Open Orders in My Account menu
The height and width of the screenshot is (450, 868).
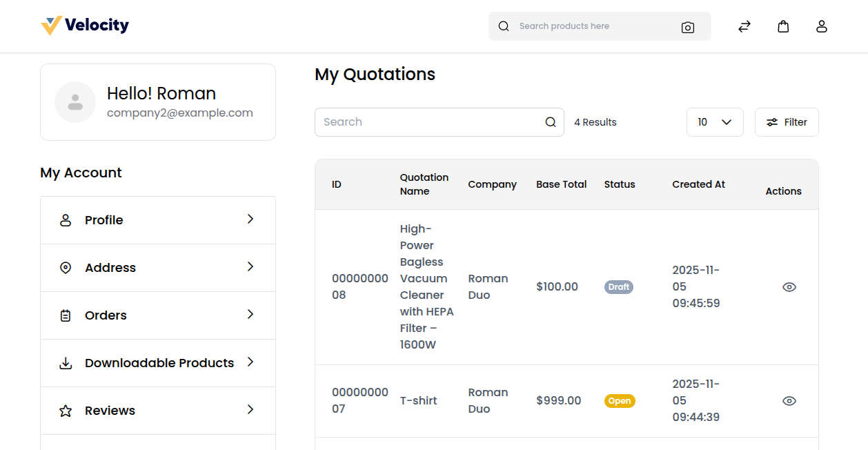tap(106, 315)
